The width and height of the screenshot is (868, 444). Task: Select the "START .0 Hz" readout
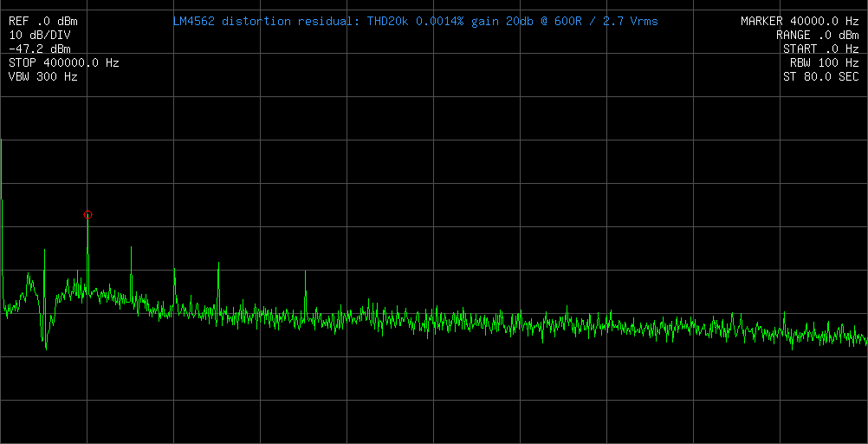[x=821, y=49]
